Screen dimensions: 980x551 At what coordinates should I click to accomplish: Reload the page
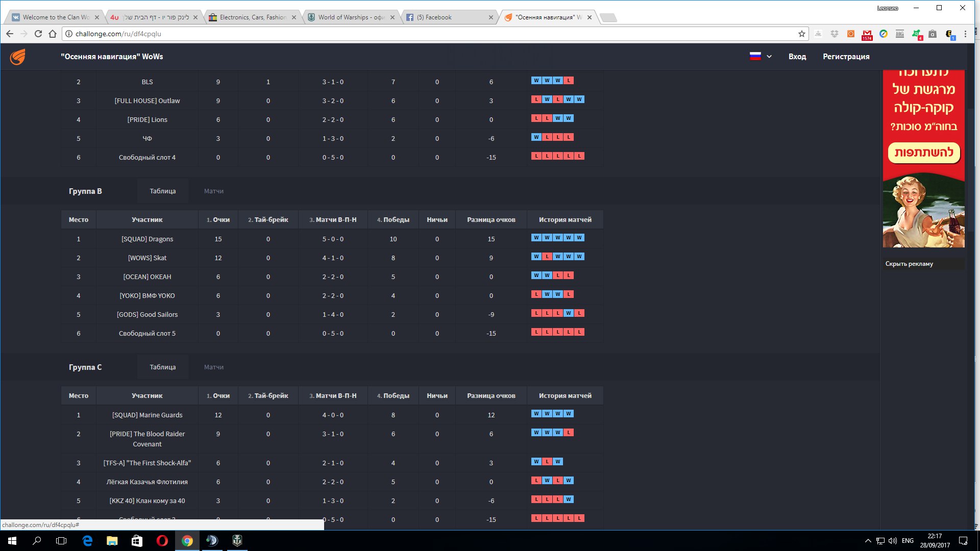pyautogui.click(x=38, y=34)
